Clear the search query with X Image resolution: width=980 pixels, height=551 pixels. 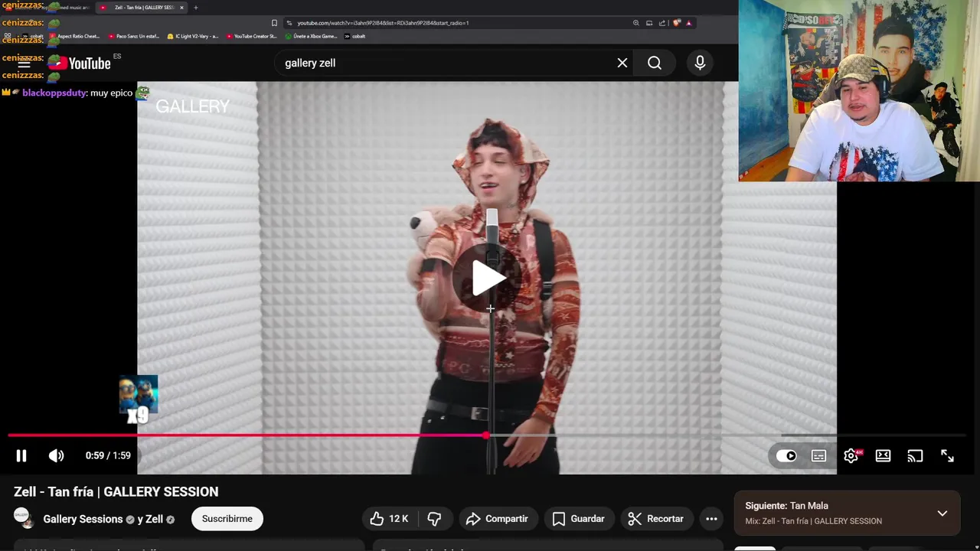click(622, 63)
